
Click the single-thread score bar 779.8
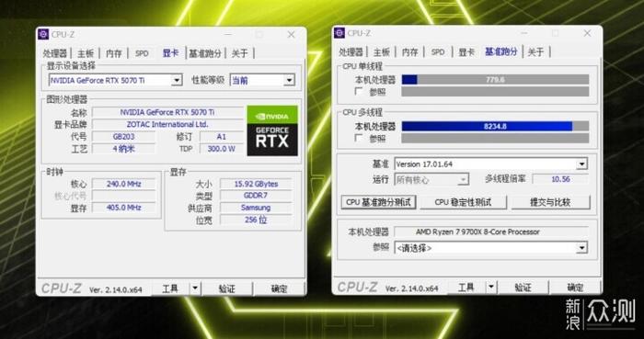click(495, 80)
